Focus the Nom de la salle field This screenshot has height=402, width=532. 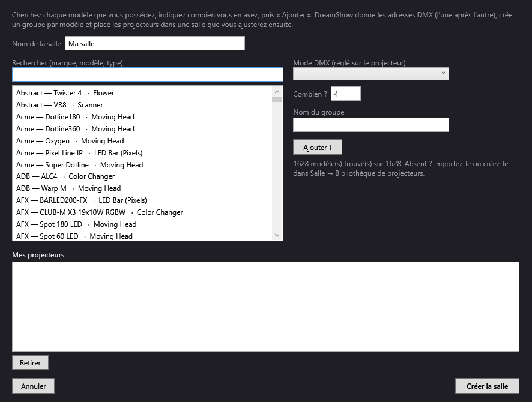pos(155,43)
